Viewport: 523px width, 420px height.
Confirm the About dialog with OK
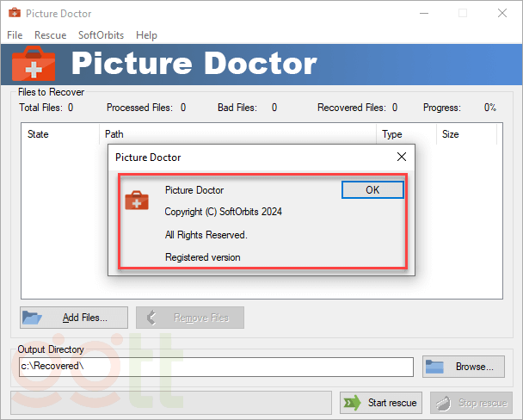click(372, 190)
